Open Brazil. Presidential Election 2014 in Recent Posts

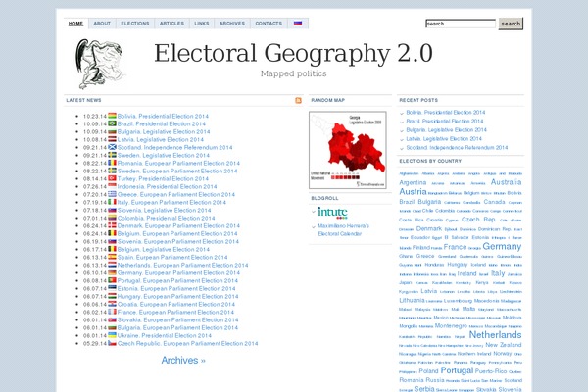point(445,122)
